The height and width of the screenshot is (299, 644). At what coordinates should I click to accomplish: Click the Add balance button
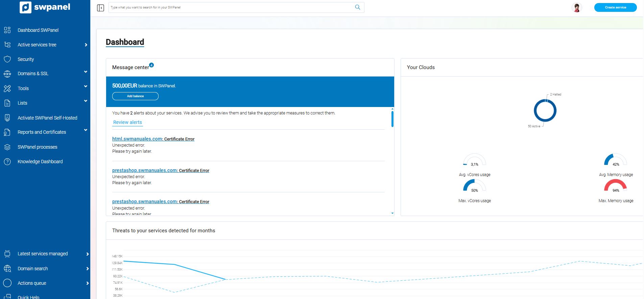click(135, 96)
